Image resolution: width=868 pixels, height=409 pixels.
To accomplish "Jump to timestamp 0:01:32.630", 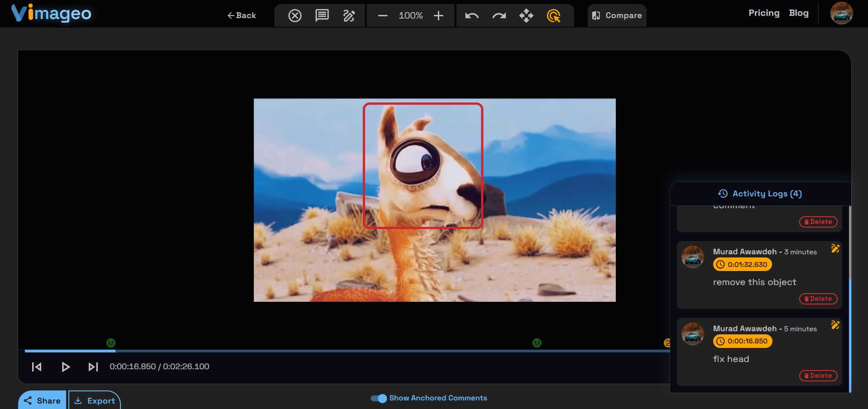I will pos(743,265).
